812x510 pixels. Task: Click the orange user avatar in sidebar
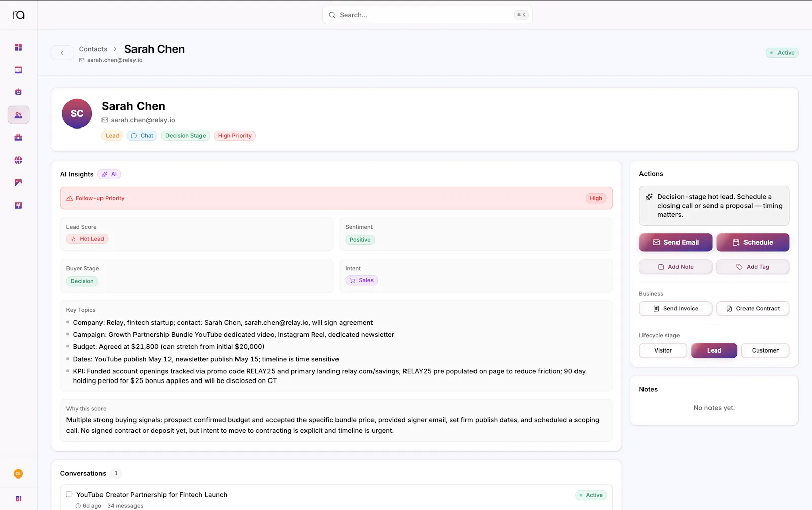pos(18,474)
